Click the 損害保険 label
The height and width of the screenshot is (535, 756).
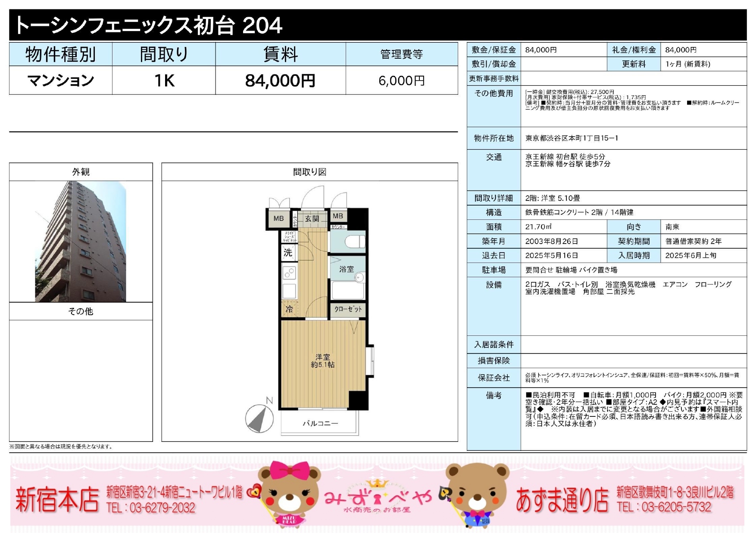pos(494,360)
